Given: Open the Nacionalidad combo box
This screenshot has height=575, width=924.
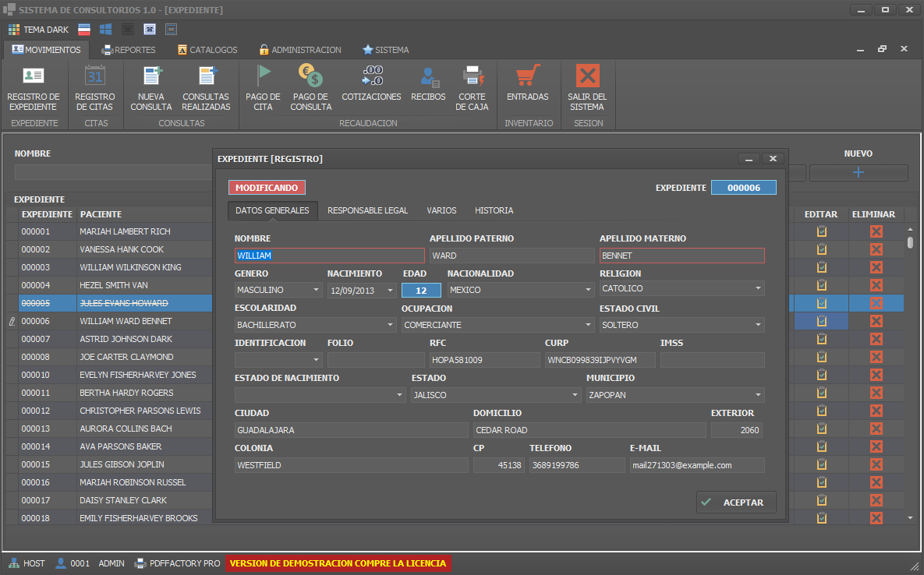Looking at the screenshot, I should 588,290.
